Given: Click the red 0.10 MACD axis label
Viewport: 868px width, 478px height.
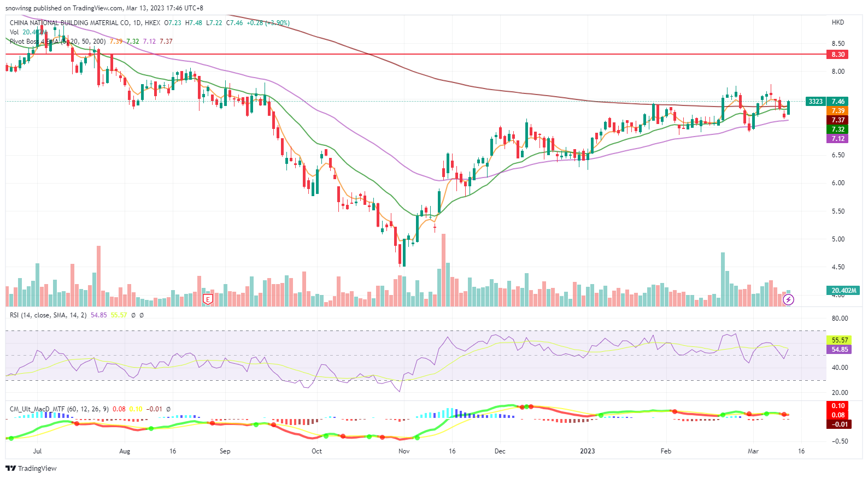Looking at the screenshot, I should pos(838,406).
